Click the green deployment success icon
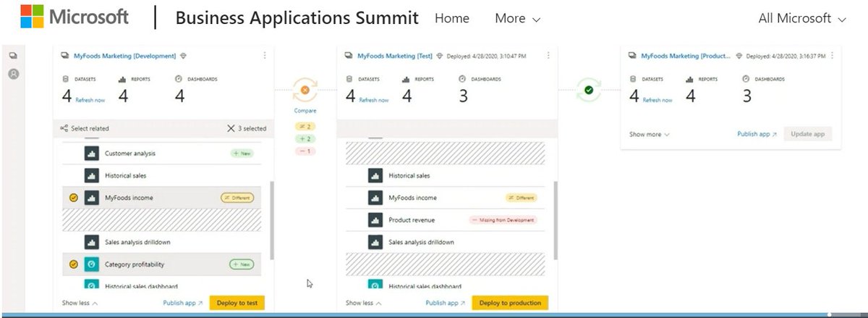This screenshot has height=318, width=868. [x=588, y=91]
